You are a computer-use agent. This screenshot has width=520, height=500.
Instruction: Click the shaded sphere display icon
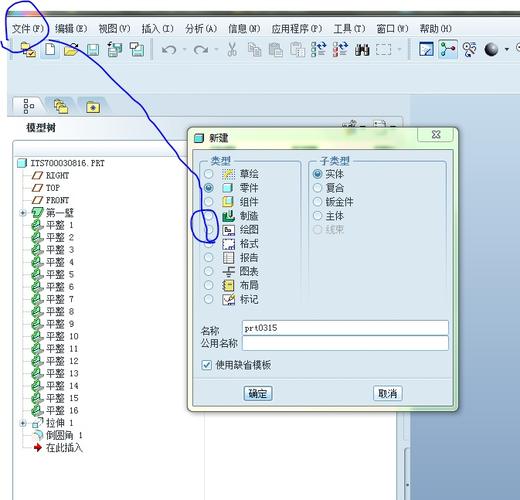click(x=491, y=50)
